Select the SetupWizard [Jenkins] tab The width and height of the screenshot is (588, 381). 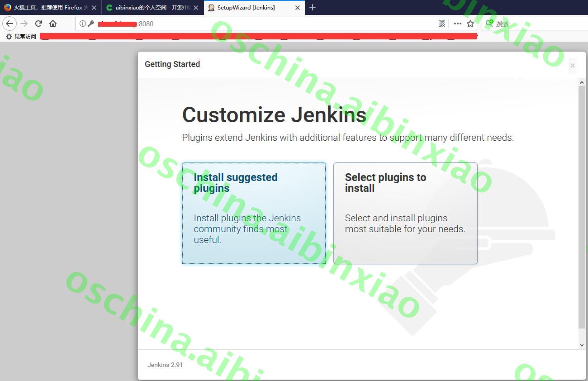pyautogui.click(x=255, y=8)
